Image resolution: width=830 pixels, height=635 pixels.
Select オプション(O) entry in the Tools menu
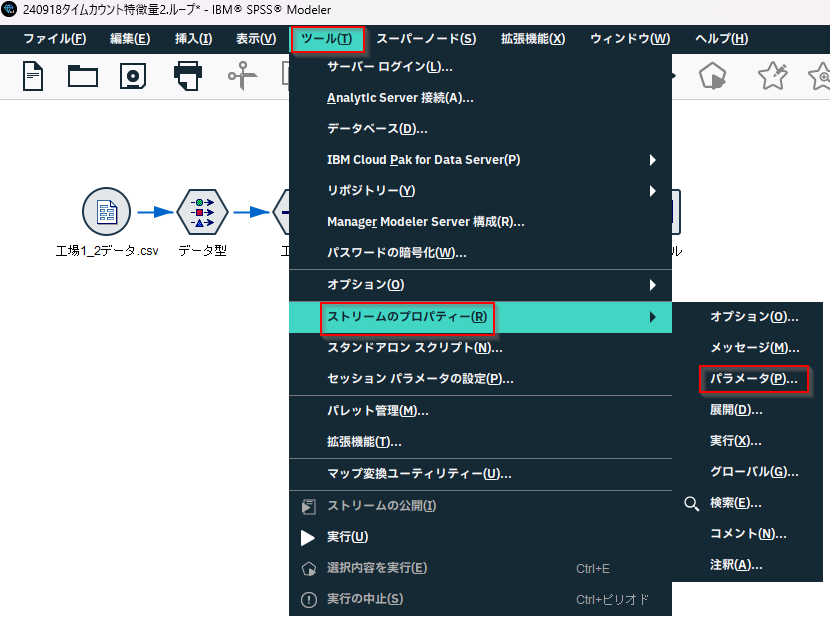(x=480, y=285)
